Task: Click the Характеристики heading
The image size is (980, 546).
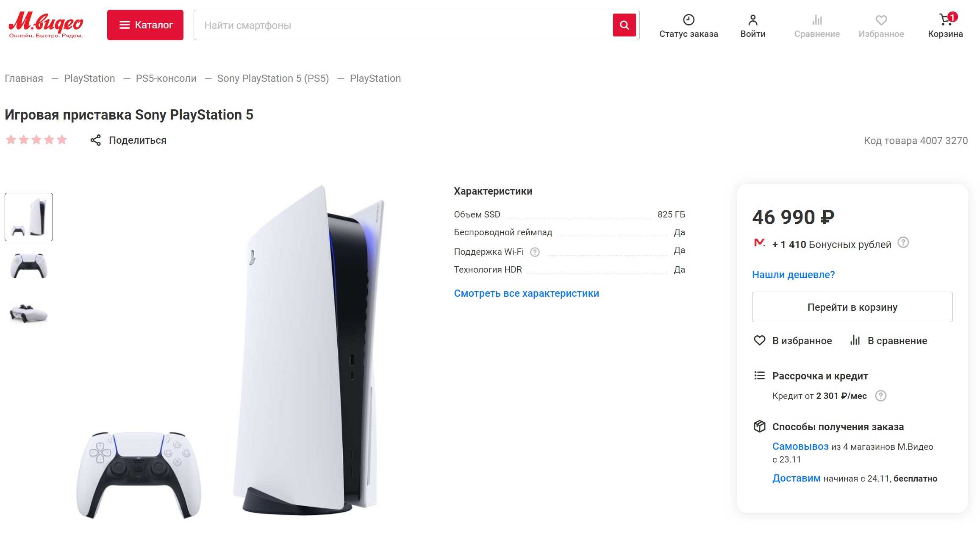Action: pyautogui.click(x=493, y=191)
